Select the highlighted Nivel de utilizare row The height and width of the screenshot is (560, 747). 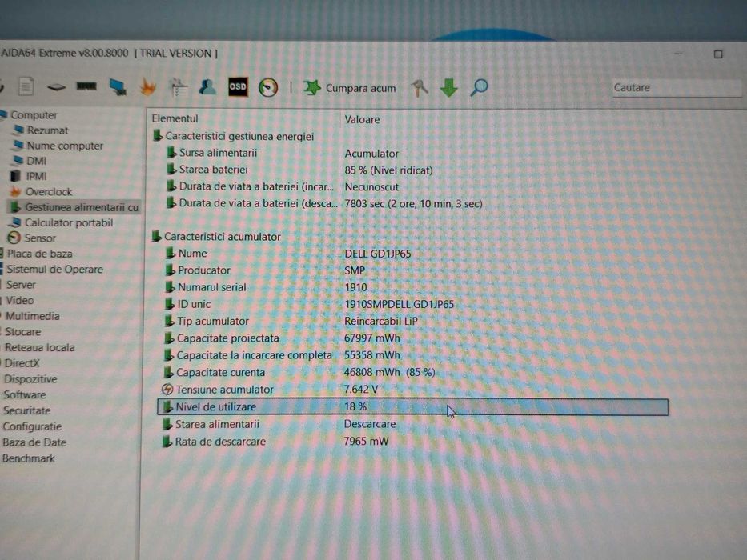pos(412,407)
